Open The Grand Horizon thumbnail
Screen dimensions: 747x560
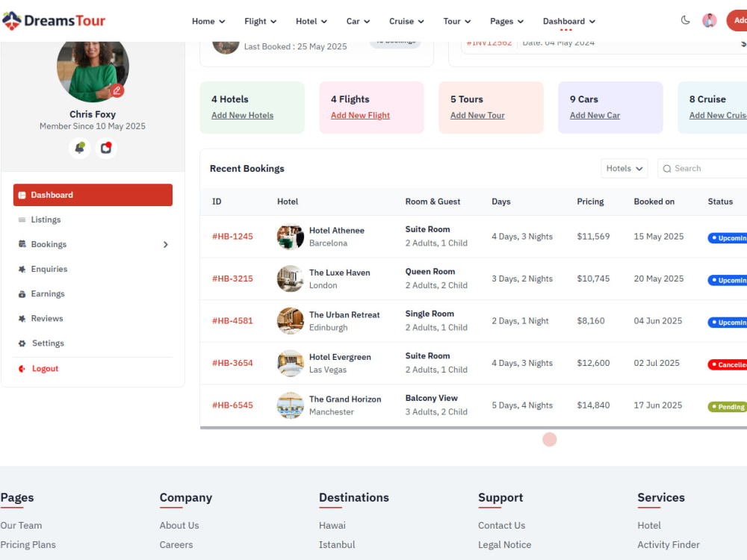[x=290, y=405]
